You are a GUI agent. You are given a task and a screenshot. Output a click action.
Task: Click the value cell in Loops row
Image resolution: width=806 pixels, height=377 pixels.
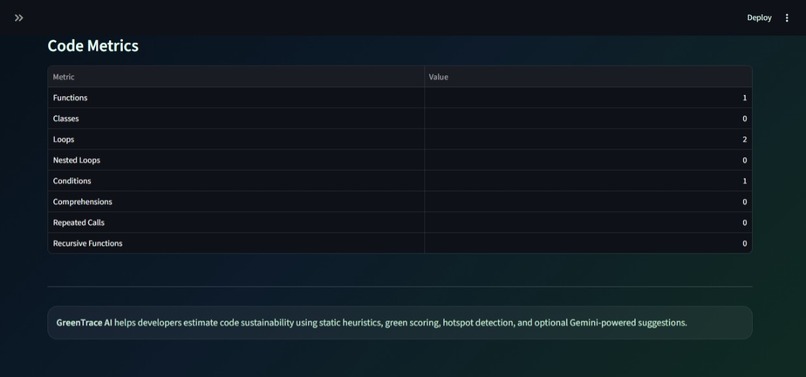588,139
